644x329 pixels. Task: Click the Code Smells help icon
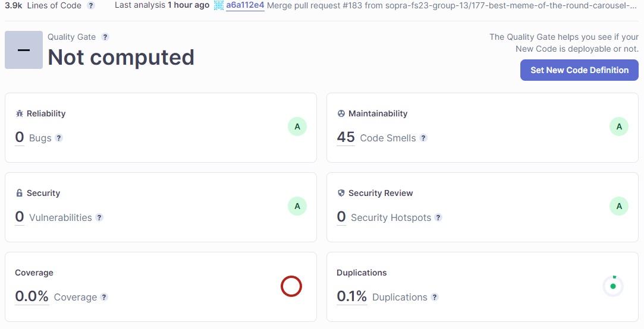click(x=423, y=138)
